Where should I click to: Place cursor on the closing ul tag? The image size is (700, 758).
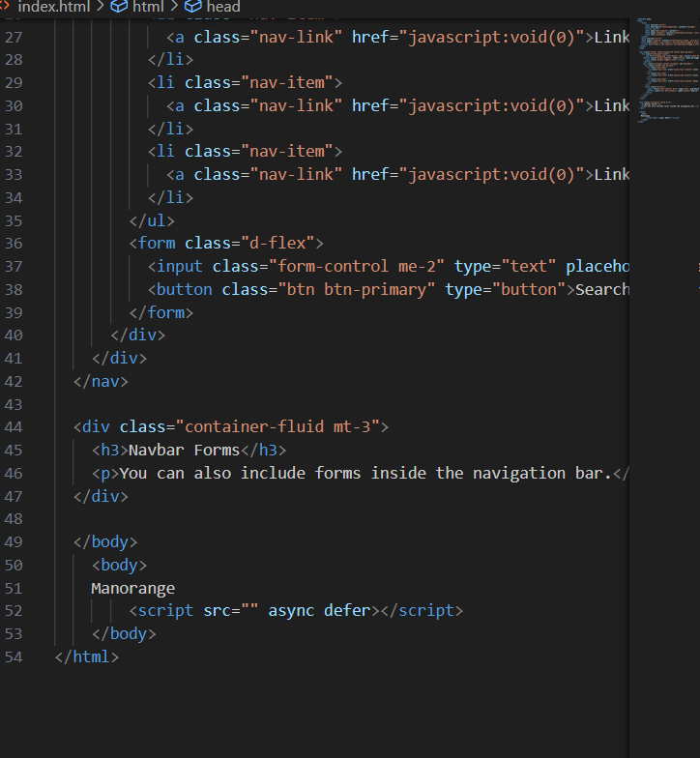click(152, 220)
